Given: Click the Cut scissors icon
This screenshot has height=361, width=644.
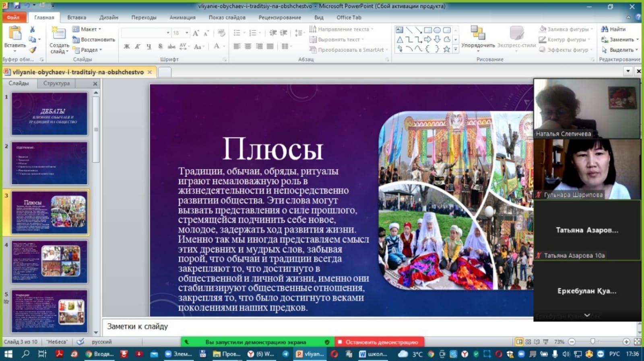Looking at the screenshot, I should click(32, 29).
